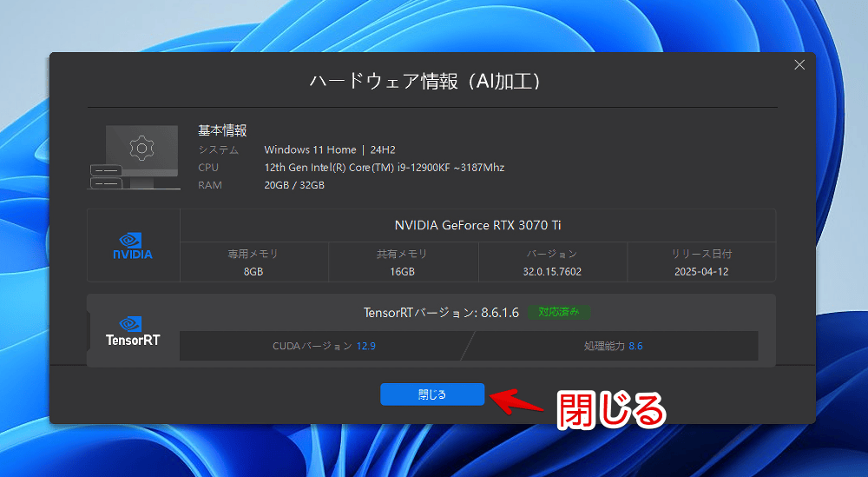Viewport: 868px width, 477px height.
Task: Click the blue 閉じる button
Action: click(432, 394)
